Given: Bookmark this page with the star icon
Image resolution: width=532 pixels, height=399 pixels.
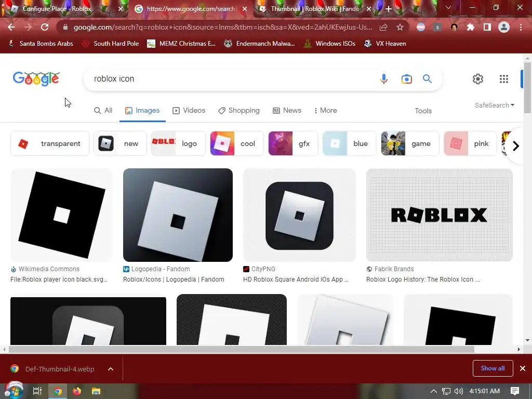Looking at the screenshot, I should tap(400, 27).
